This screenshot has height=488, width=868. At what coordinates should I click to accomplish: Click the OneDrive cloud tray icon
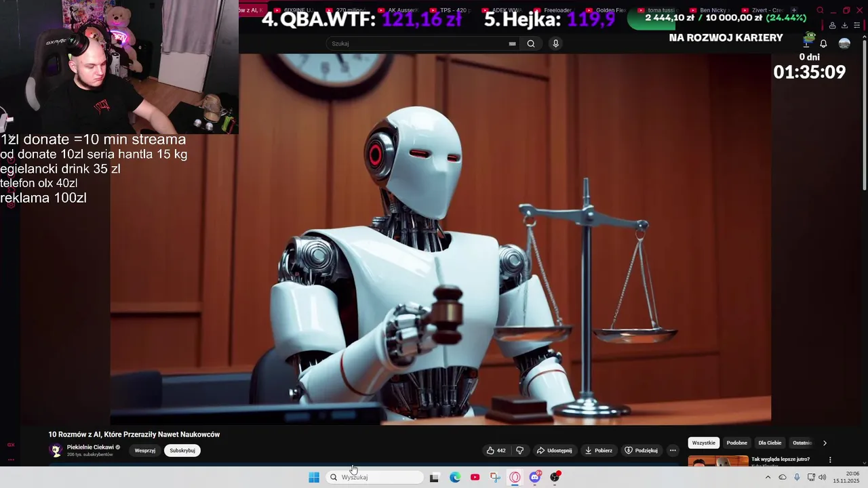783,477
